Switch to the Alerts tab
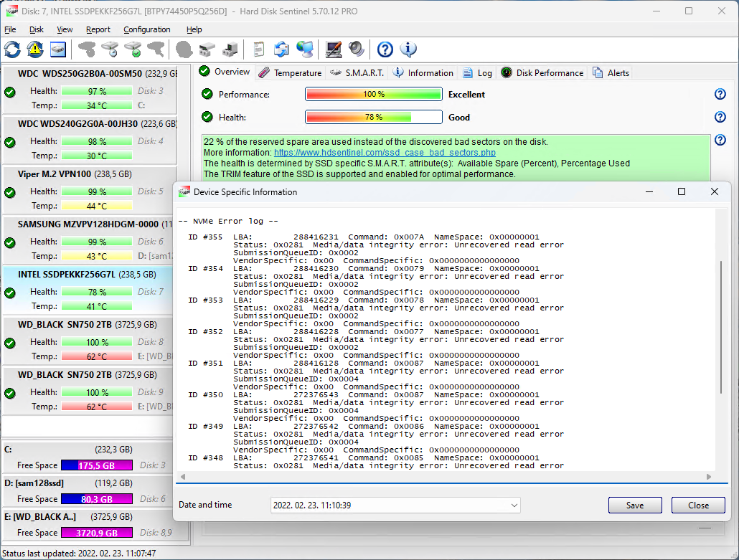Image resolution: width=739 pixels, height=560 pixels. pos(611,73)
